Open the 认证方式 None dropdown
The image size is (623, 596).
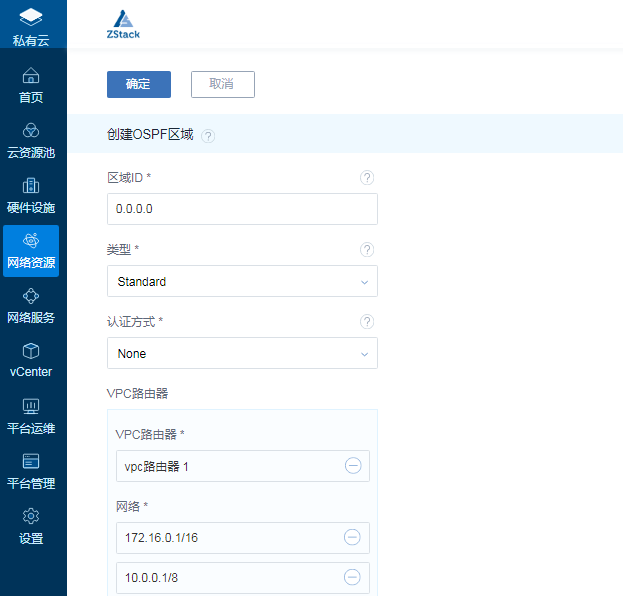pyautogui.click(x=242, y=353)
